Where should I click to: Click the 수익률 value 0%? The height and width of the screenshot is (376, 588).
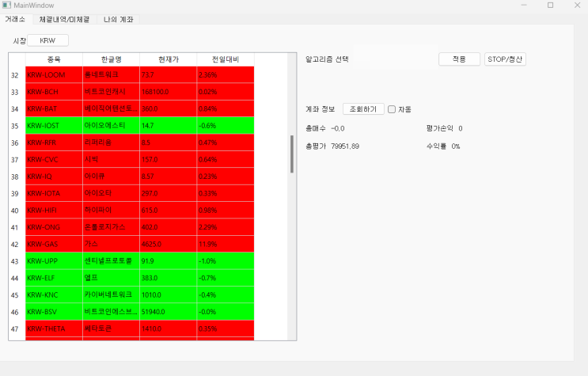456,146
